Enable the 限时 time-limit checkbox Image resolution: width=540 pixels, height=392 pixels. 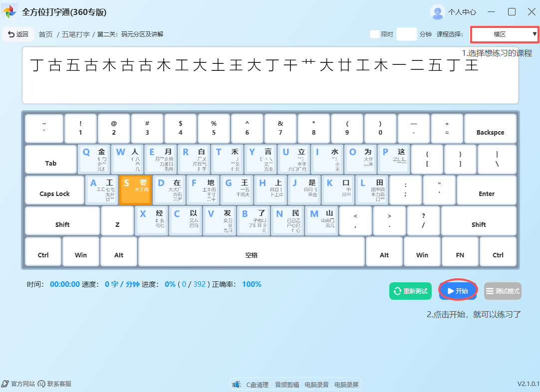374,34
